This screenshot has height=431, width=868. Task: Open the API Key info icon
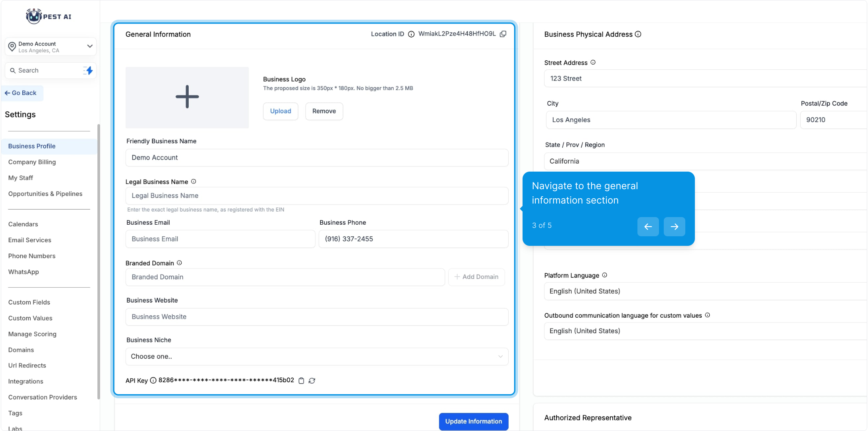[x=153, y=380]
